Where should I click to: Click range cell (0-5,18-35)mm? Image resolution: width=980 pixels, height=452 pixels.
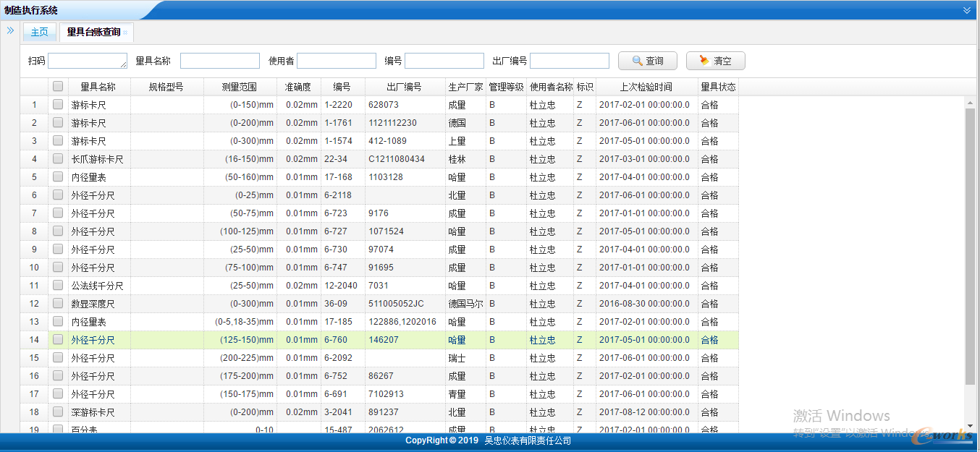[244, 322]
